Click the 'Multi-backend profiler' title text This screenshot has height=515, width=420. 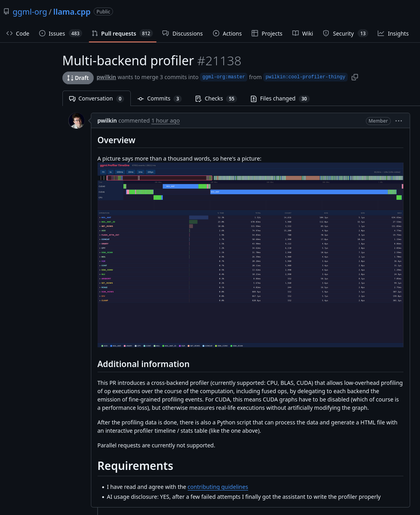(x=128, y=61)
